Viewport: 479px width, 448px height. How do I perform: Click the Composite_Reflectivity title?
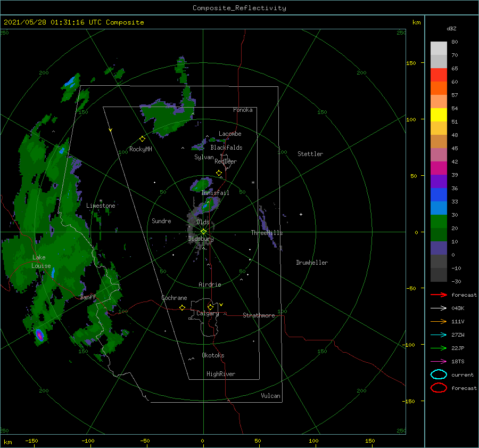(x=239, y=8)
